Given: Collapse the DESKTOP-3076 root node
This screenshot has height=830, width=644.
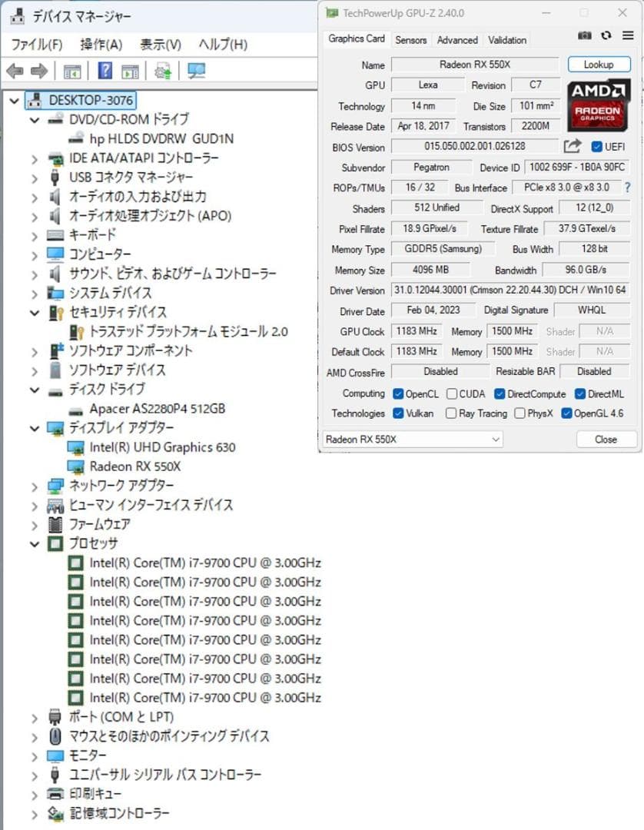Looking at the screenshot, I should [15, 101].
